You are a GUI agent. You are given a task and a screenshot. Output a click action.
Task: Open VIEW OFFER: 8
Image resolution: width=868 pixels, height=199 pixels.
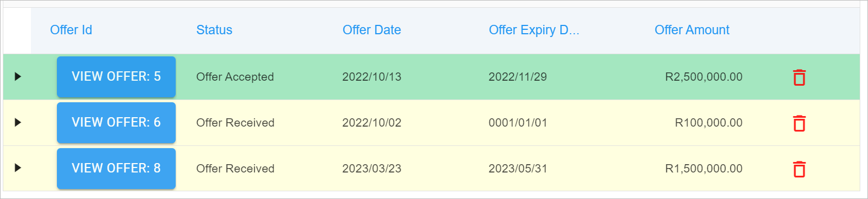[116, 169]
